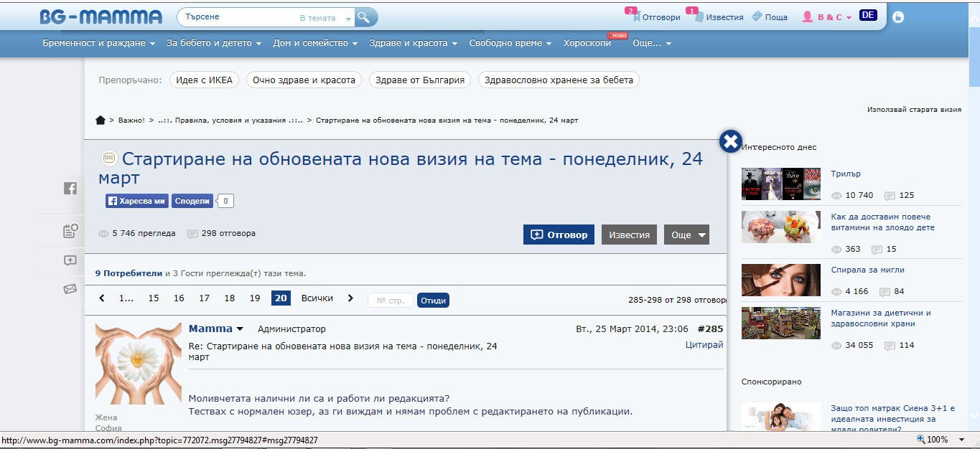Screen dimensions: 980x449
Task: Click the Facebook icon in left sidebar
Action: tap(70, 189)
